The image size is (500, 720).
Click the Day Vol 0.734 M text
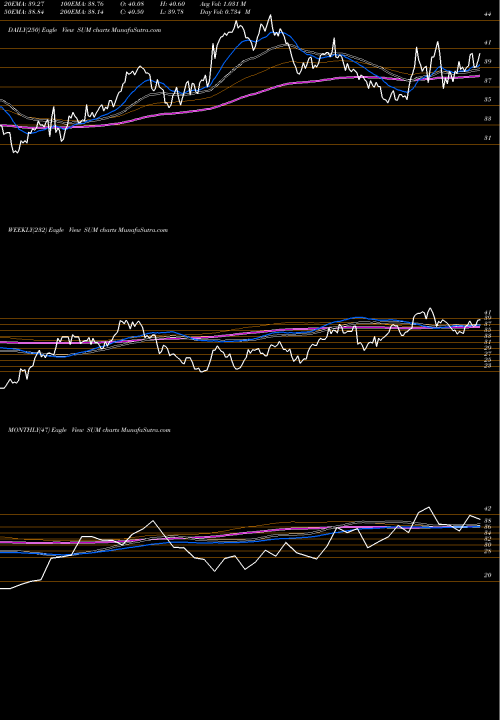225,12
